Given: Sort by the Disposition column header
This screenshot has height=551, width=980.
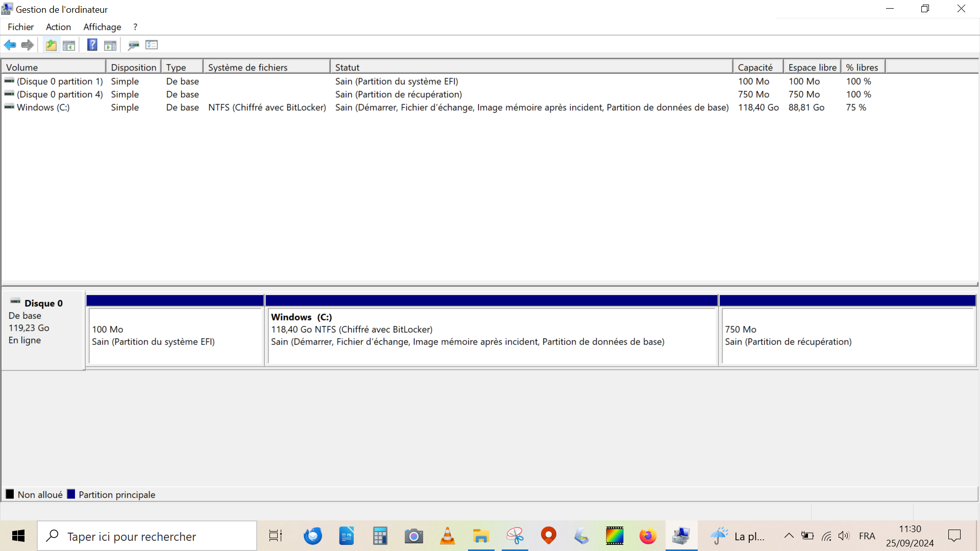Looking at the screenshot, I should (x=133, y=67).
